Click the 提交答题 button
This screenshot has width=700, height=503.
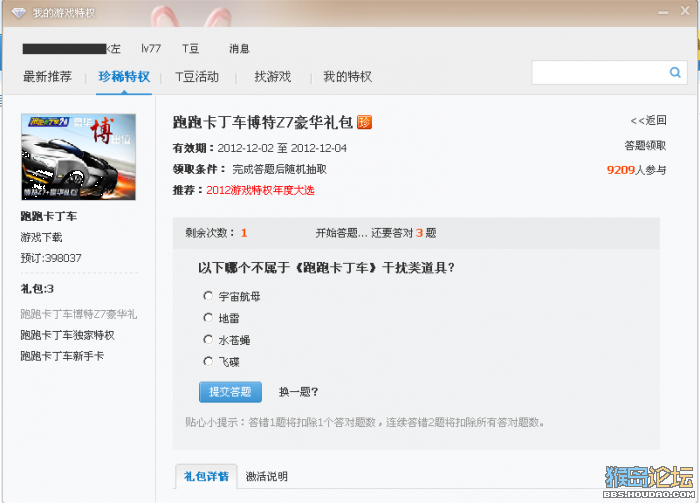pos(230,392)
